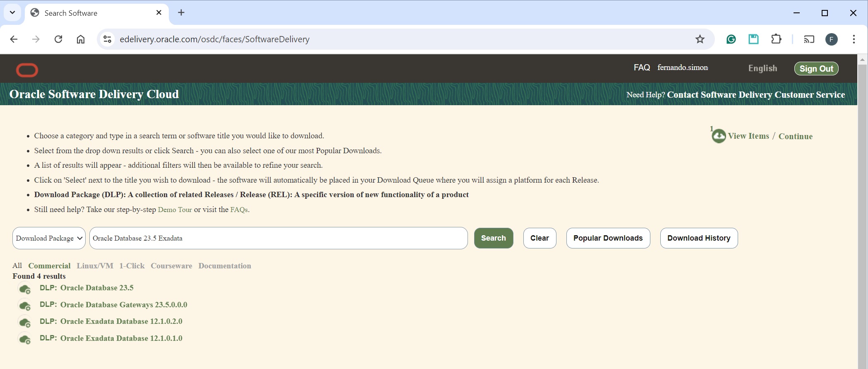Click the browser address bar URL
Image resolution: width=868 pixels, height=369 pixels.
coord(215,39)
